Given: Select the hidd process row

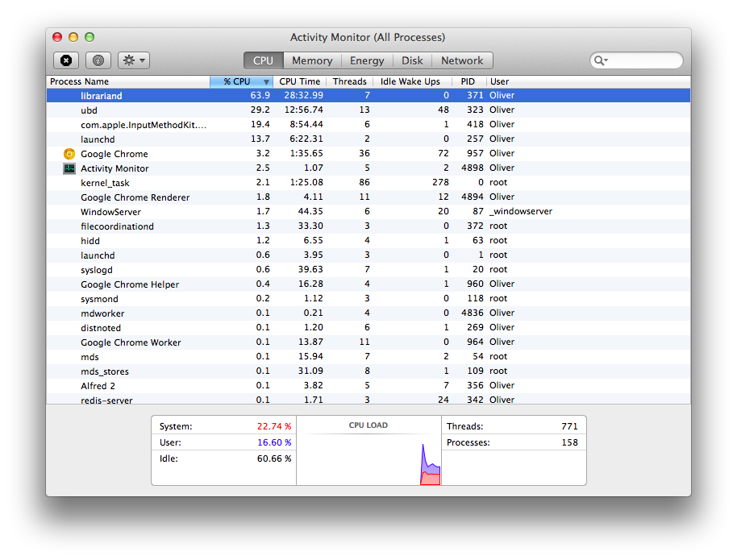Looking at the screenshot, I should click(x=368, y=241).
